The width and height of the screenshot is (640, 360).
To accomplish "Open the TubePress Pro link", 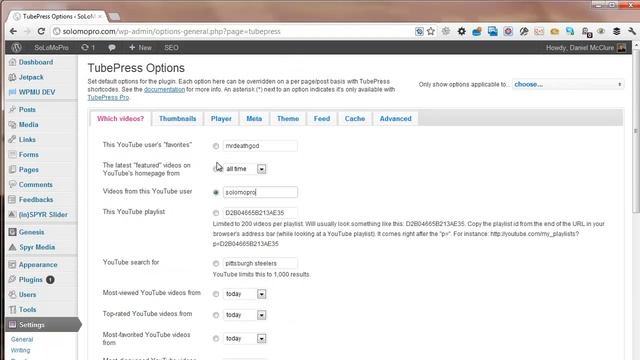I will pos(108,98).
